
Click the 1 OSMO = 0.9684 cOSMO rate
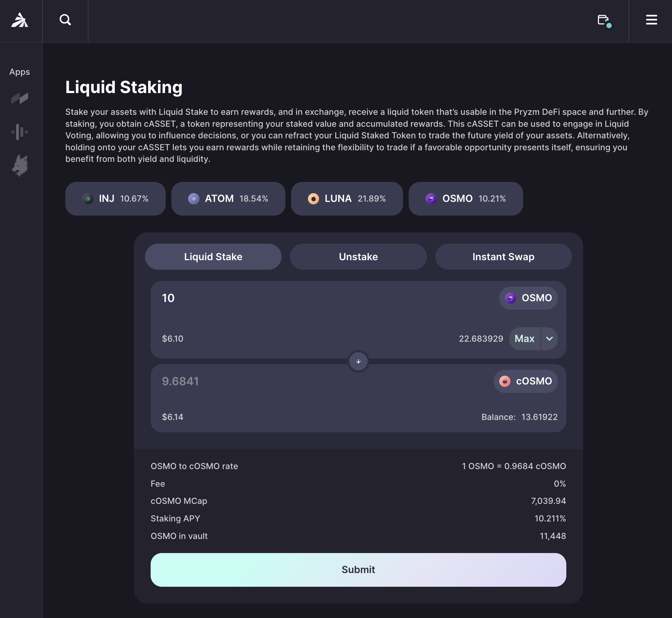click(x=514, y=466)
